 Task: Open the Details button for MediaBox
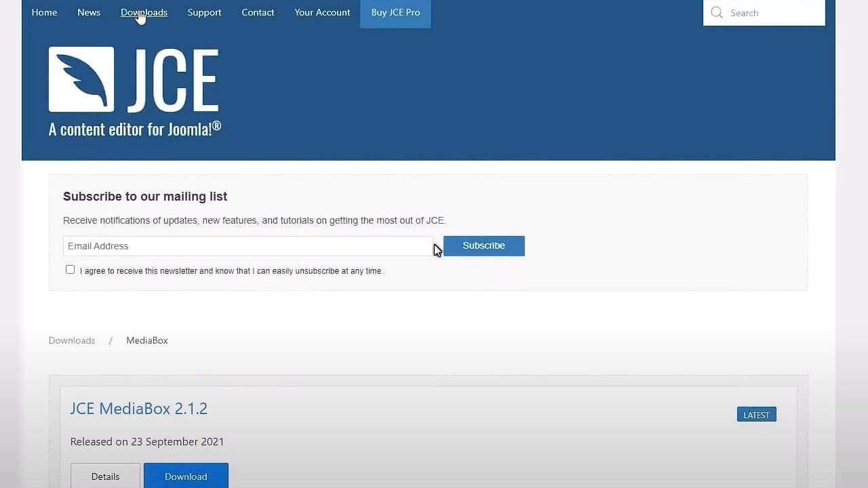pos(105,476)
